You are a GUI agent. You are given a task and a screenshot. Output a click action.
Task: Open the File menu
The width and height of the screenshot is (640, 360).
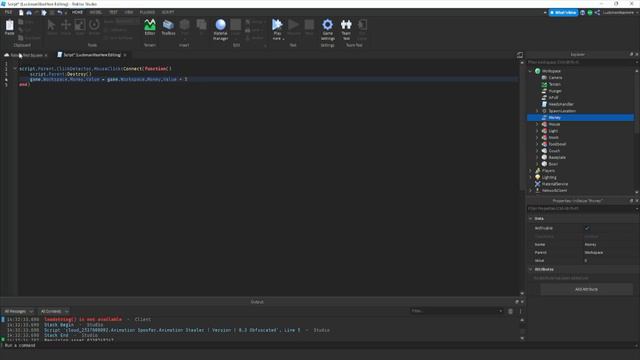(8, 12)
